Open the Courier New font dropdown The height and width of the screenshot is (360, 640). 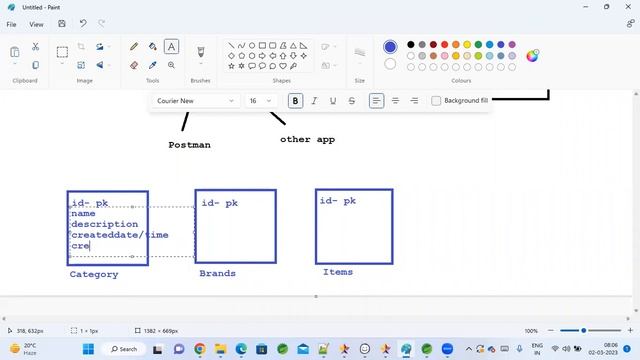pyautogui.click(x=195, y=101)
